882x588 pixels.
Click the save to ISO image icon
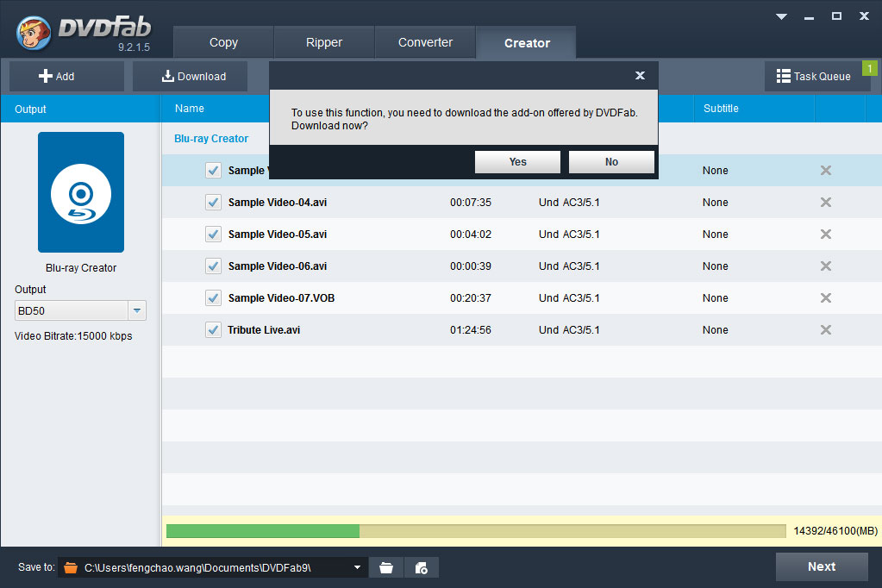click(x=422, y=568)
